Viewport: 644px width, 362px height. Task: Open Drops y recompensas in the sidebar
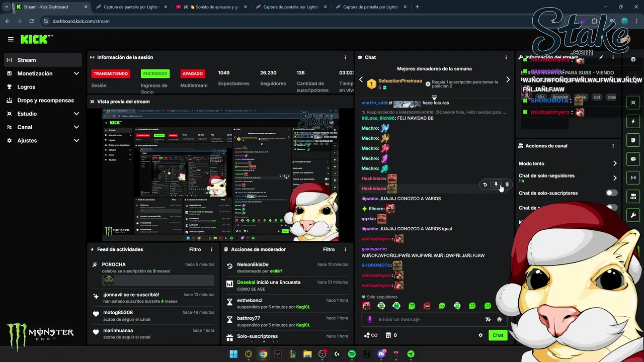point(43,100)
